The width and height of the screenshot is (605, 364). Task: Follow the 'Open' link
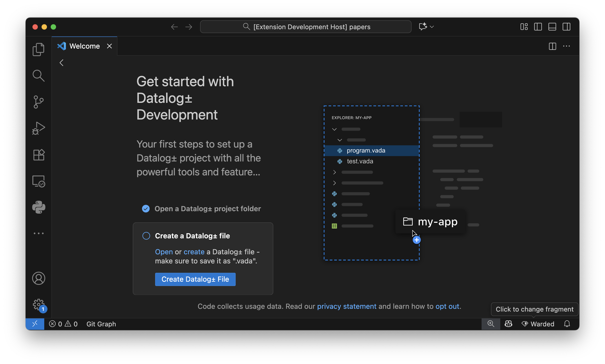(x=164, y=252)
